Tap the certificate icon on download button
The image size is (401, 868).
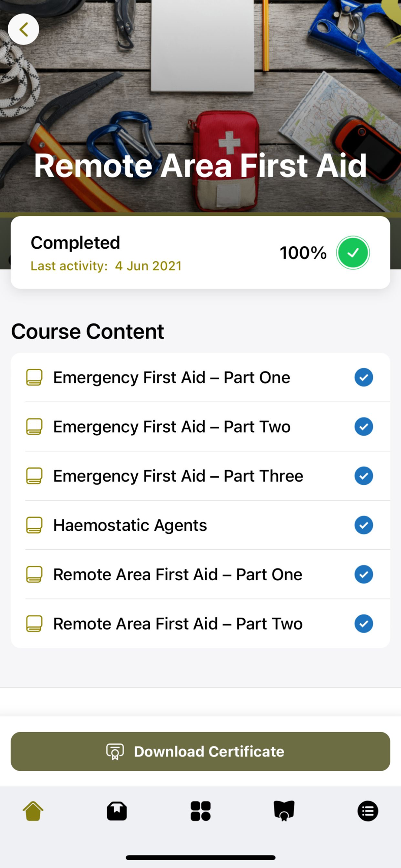tap(115, 751)
